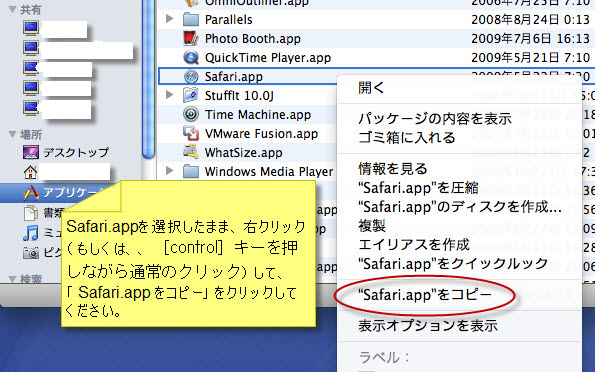Click the Windows Media Player folder icon

tap(191, 171)
